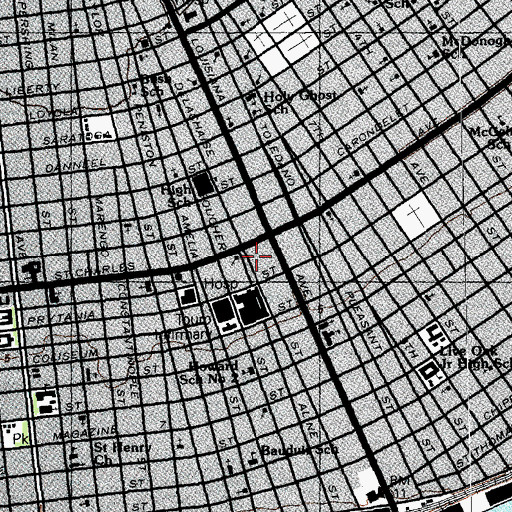This screenshot has width=512, height=512.
Task: Click the CARONDELET street label
Action: coord(372,131)
